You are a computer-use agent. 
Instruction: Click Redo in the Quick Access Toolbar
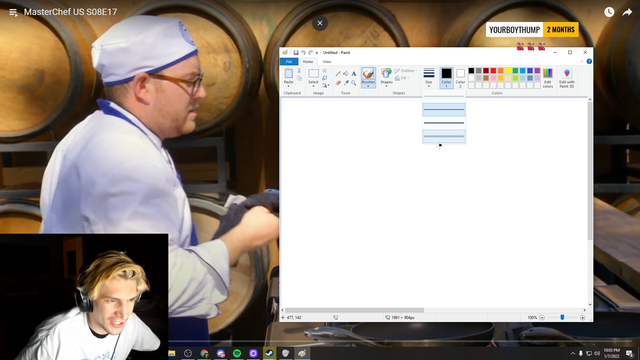(310, 53)
